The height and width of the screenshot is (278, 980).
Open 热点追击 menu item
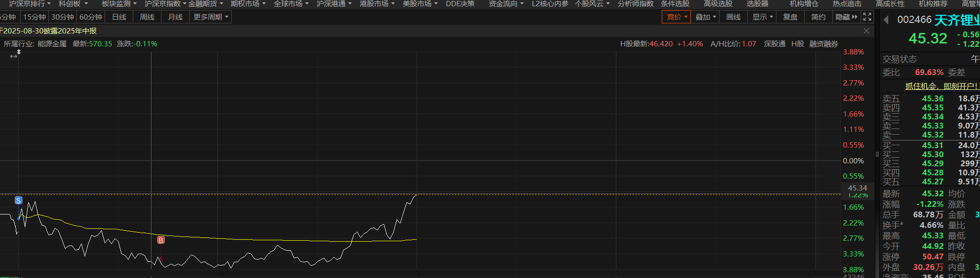pyautogui.click(x=847, y=4)
